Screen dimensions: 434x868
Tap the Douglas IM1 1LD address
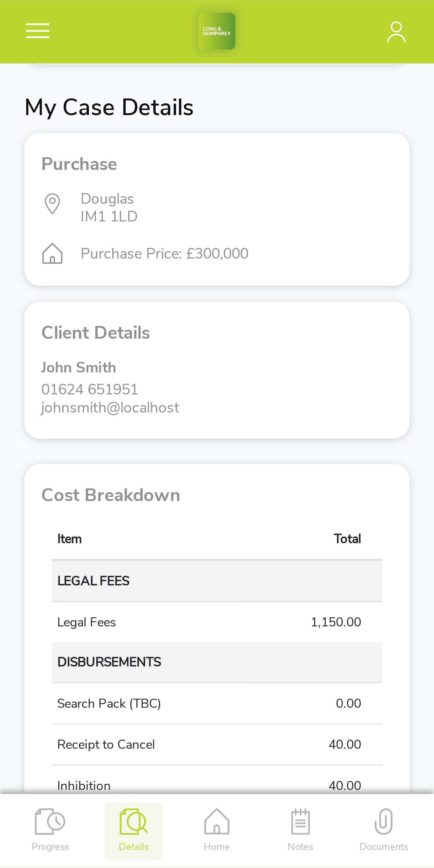click(109, 208)
